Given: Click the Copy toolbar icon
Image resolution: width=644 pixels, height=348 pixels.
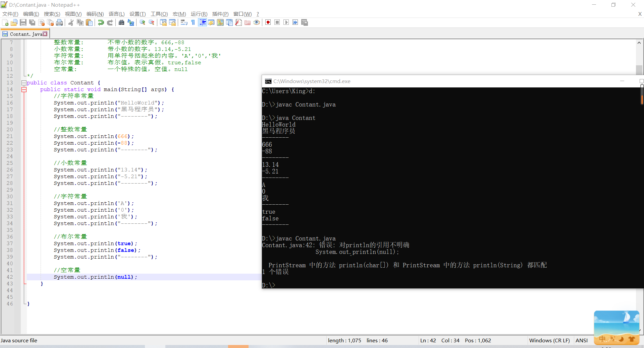Looking at the screenshot, I should pyautogui.click(x=80, y=22).
